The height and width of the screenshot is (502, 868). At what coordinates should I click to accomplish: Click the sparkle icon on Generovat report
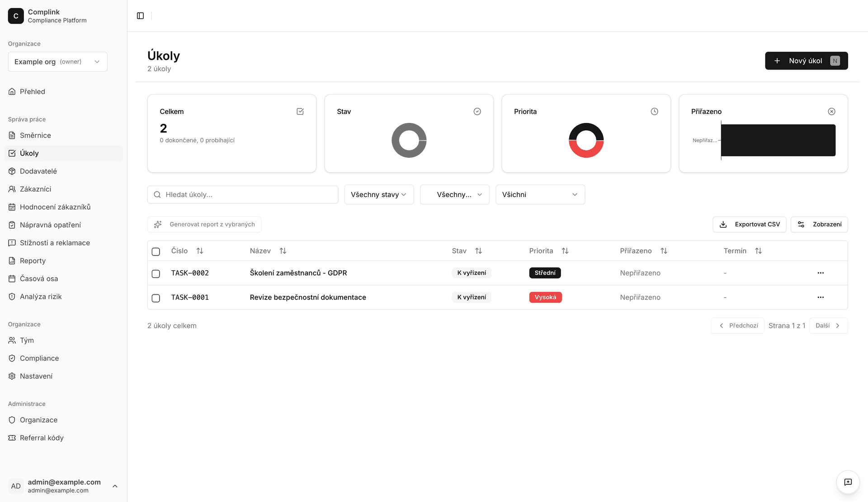coord(158,225)
